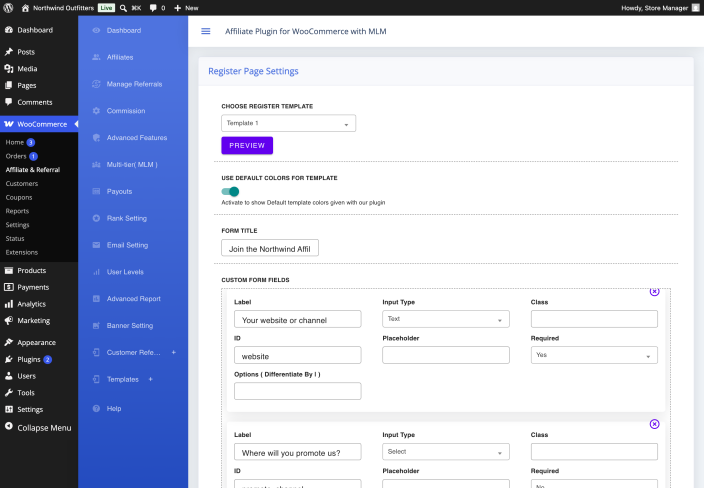
Task: Click the Dashboard eye icon in blue sidebar
Action: point(96,30)
